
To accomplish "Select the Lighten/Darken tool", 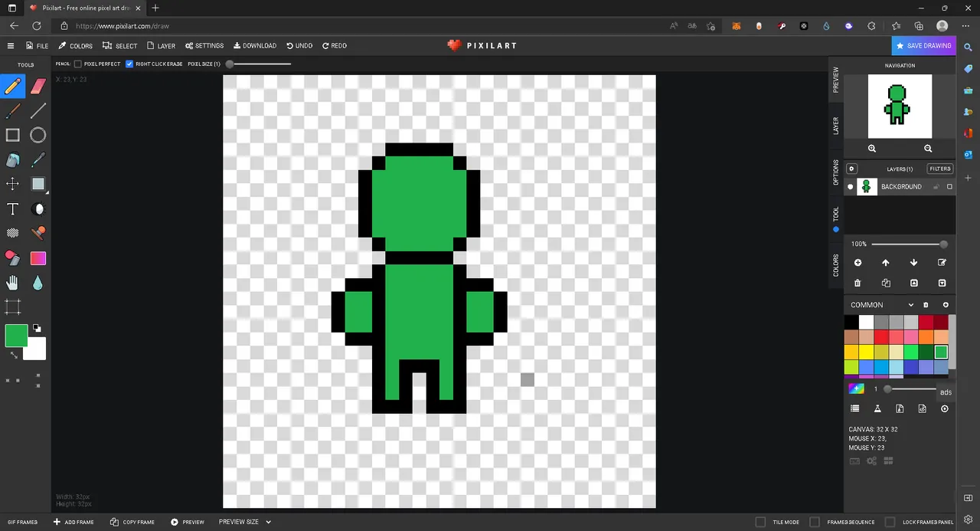I will coord(38,209).
